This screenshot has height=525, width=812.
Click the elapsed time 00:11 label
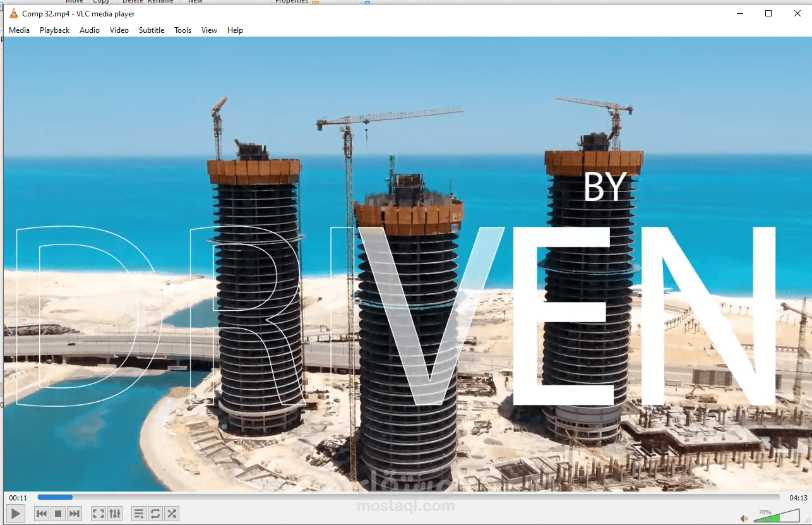tap(18, 498)
